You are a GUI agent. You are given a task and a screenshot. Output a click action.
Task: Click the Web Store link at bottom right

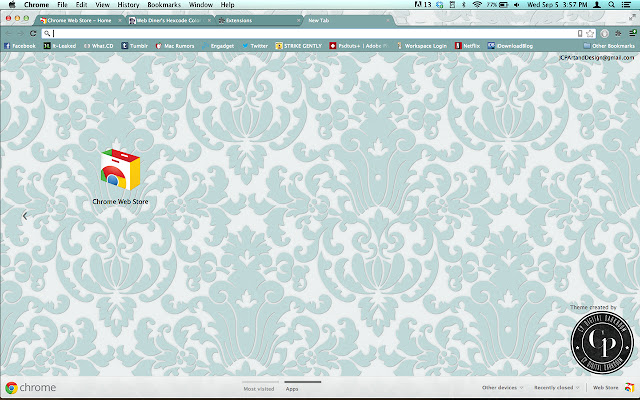pos(605,388)
